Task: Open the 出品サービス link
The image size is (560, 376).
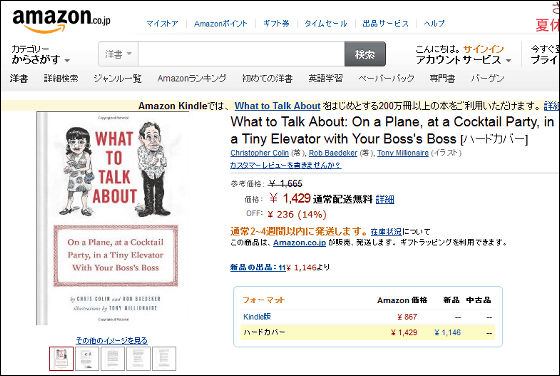Action: (385, 24)
